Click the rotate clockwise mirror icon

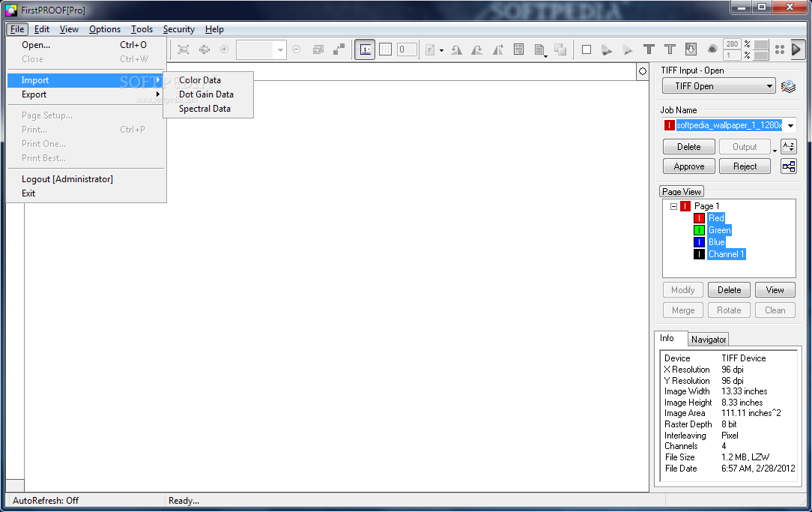pos(477,49)
